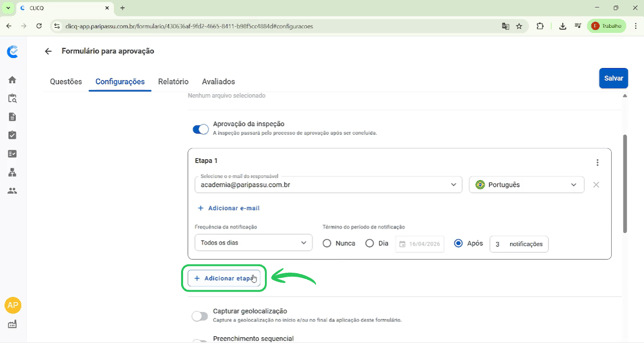Viewport: 644px width, 361px height.
Task: Go back with the form arrow
Action: 48,51
